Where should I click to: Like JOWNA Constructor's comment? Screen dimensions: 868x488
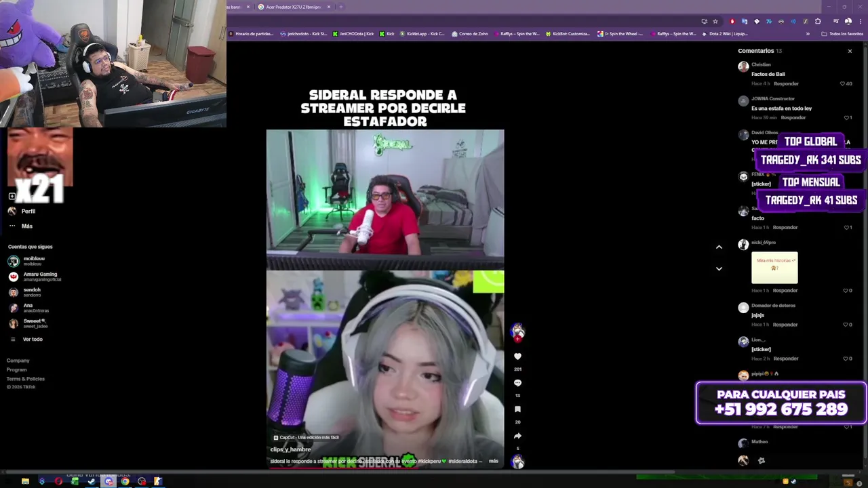[847, 117]
